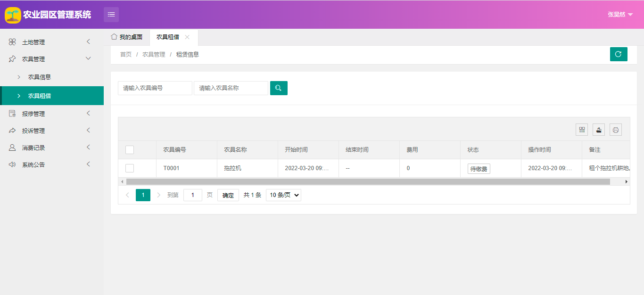Expand the 土地管理 menu chevron

pos(88,42)
